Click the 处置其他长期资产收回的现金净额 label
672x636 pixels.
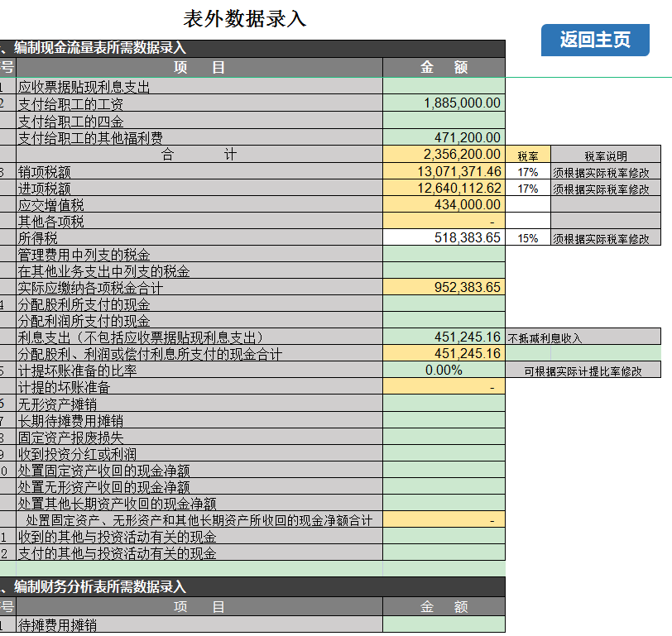tap(117, 504)
